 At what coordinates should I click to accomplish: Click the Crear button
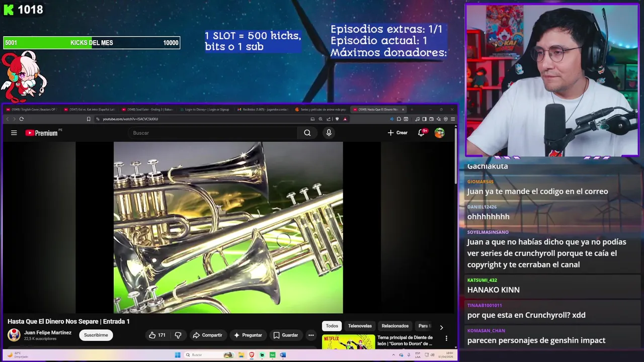tap(397, 133)
